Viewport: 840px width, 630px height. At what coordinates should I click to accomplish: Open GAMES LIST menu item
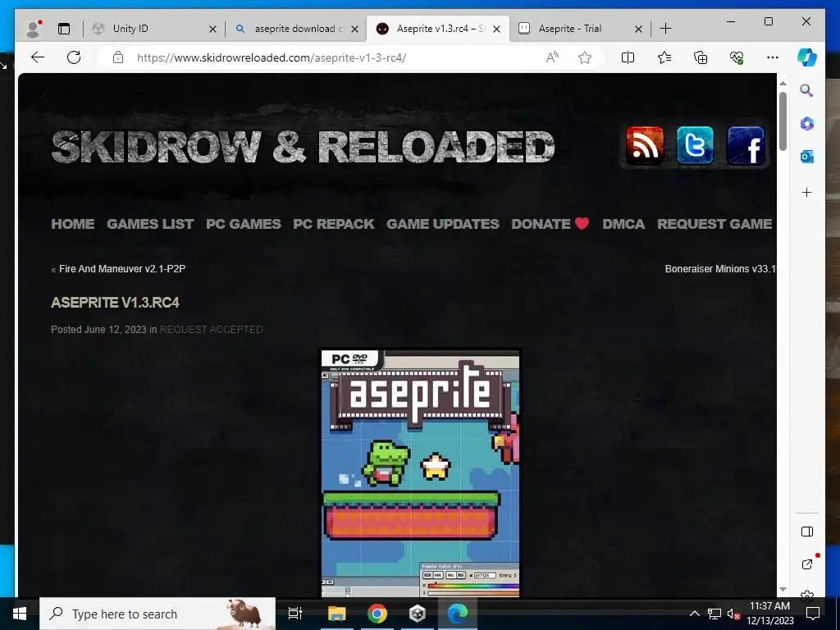pyautogui.click(x=150, y=224)
